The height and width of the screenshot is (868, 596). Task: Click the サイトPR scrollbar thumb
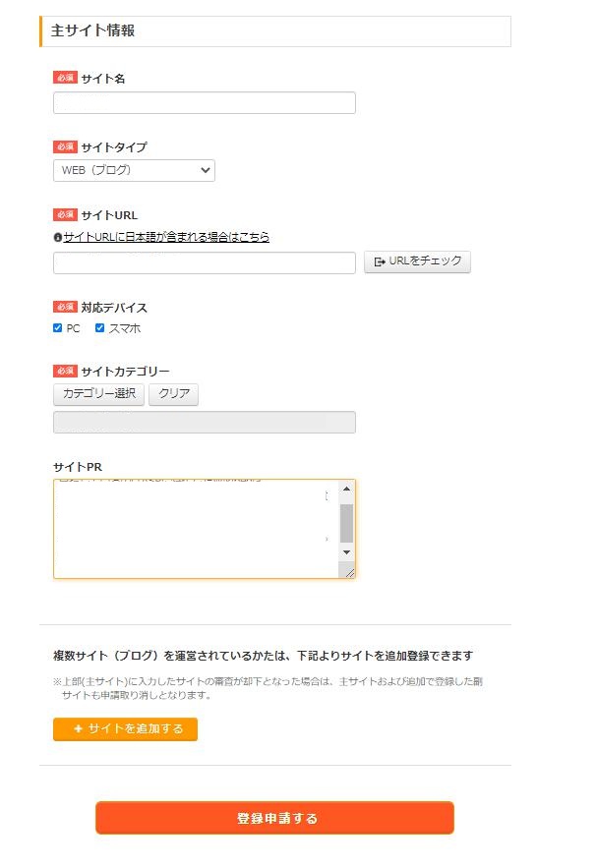point(346,523)
